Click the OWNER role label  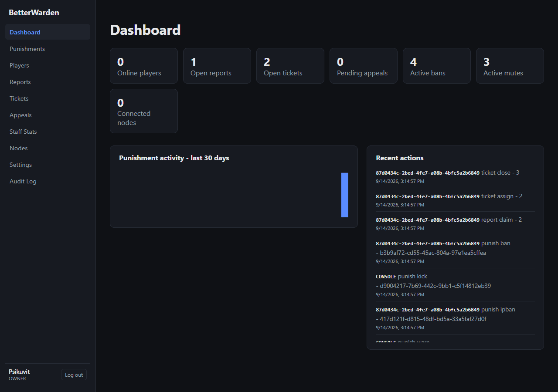point(17,378)
